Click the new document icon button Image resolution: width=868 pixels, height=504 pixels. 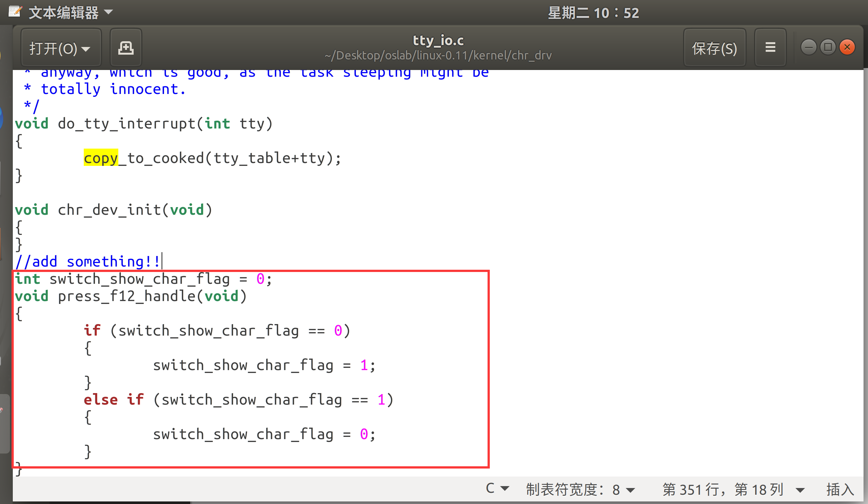pos(126,48)
